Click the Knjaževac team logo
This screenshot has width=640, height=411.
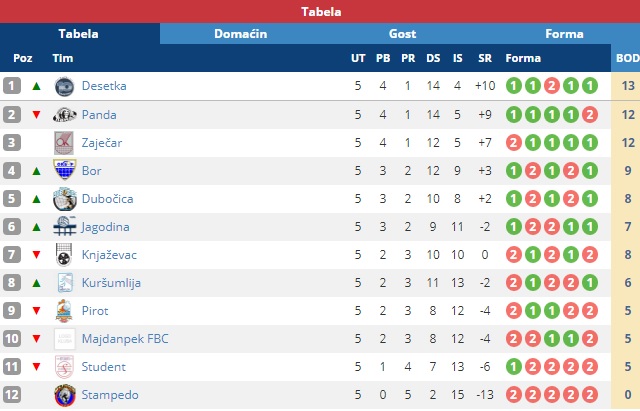click(64, 255)
